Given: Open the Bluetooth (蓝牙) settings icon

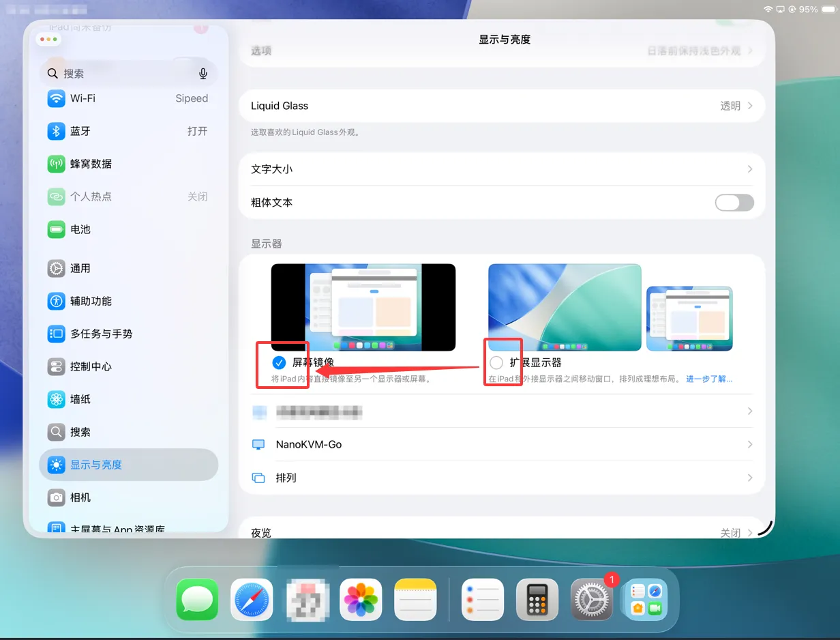Looking at the screenshot, I should (x=56, y=131).
